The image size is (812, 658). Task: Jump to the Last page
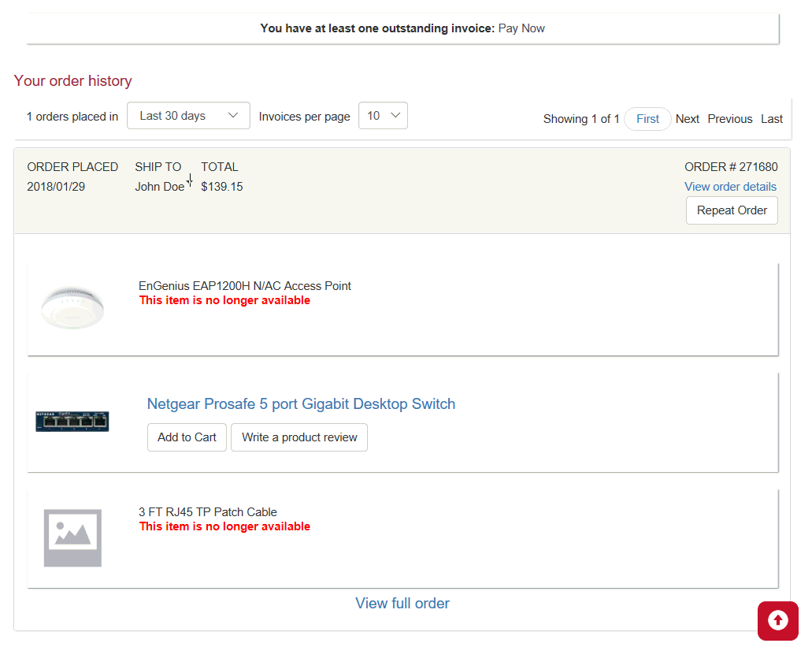[x=771, y=119]
